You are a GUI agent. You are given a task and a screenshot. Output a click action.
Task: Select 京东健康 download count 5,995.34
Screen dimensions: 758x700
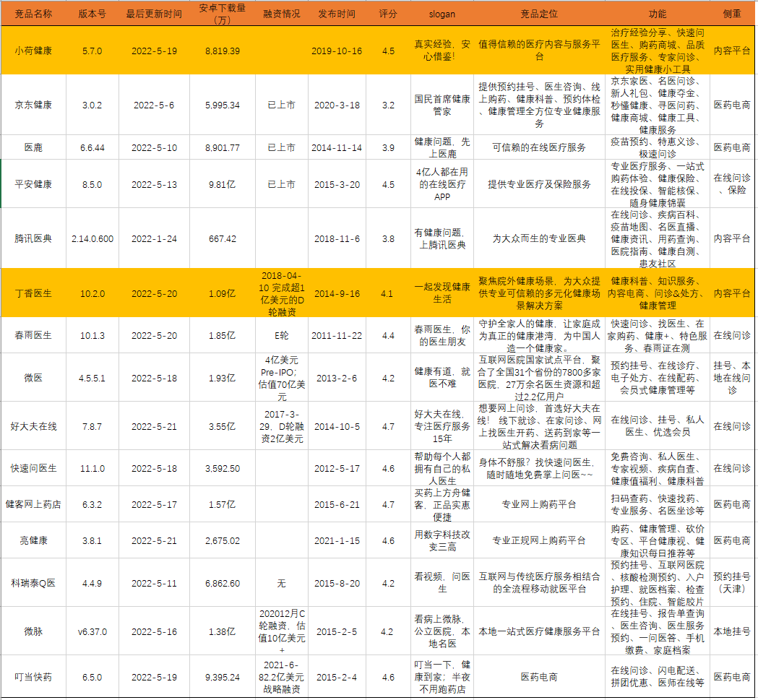223,105
